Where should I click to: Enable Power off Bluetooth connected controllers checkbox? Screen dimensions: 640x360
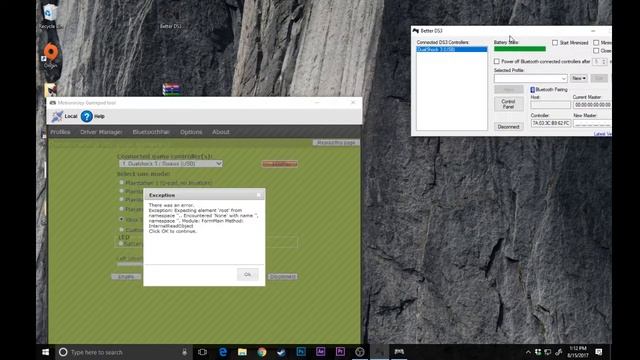pos(496,61)
